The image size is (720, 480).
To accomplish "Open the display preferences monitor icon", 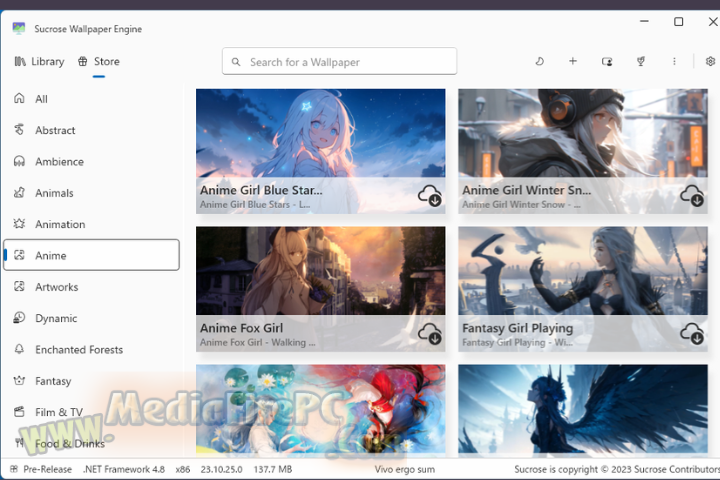I will click(x=607, y=61).
